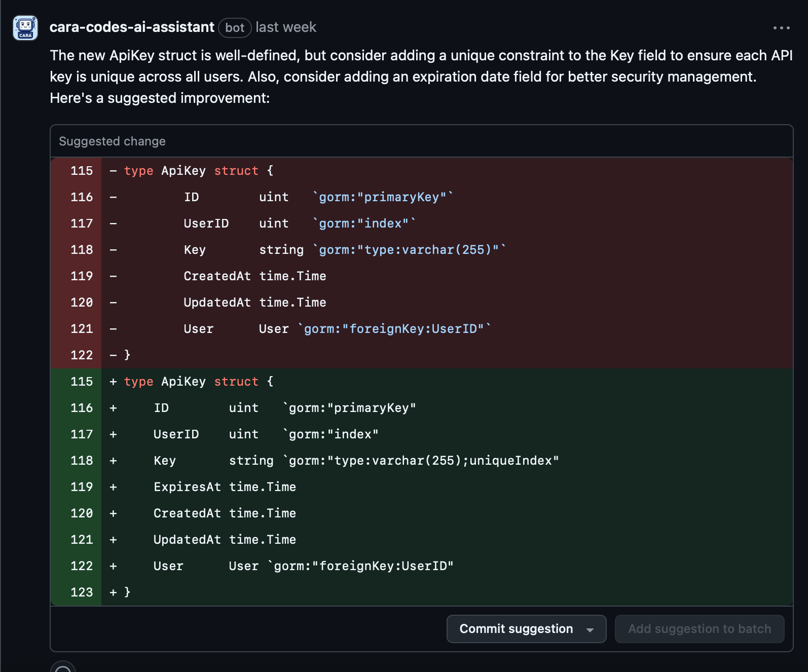Click the 'bot' label badge
808x672 pixels.
click(235, 28)
